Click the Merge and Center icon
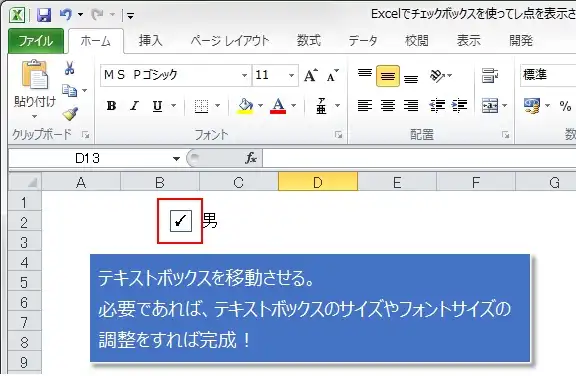Screen dimensions: 576x376 point(490,106)
